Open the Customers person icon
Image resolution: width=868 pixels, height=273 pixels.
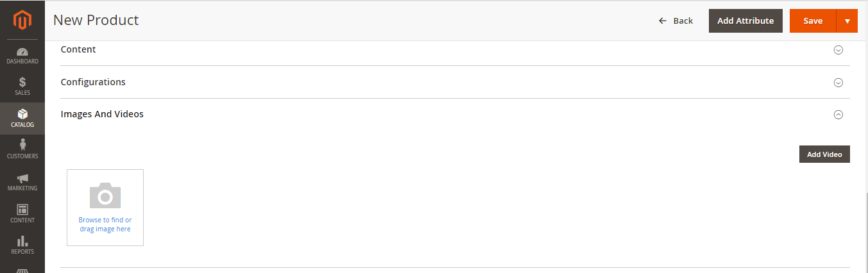[x=22, y=145]
